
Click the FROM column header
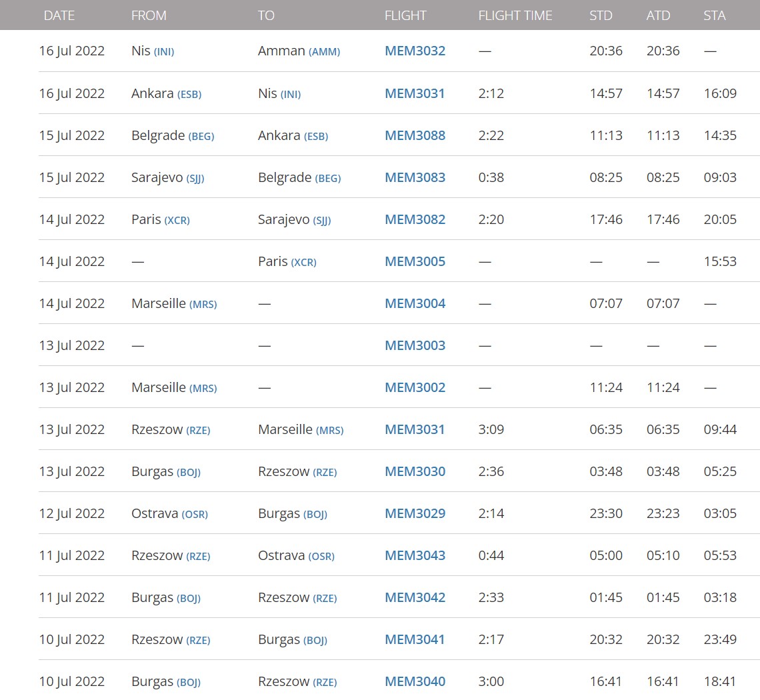[x=149, y=15]
